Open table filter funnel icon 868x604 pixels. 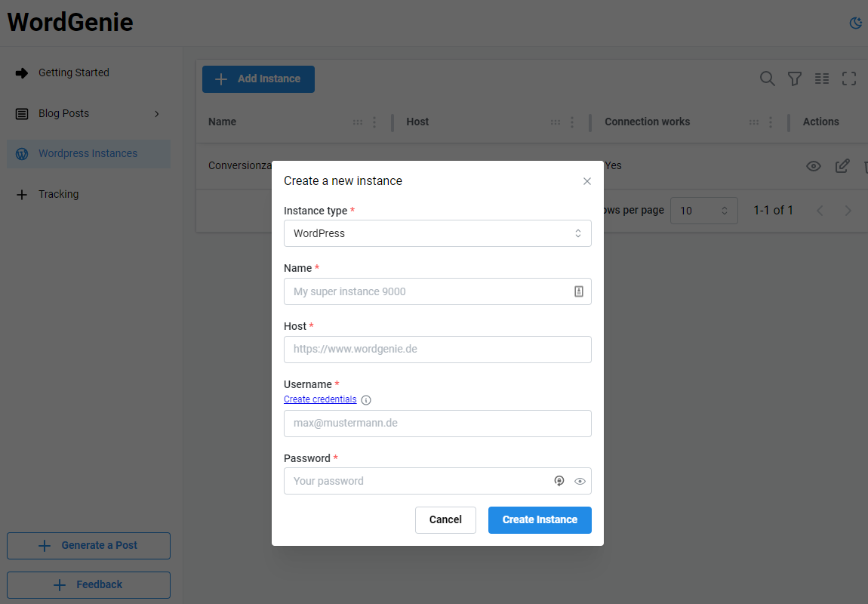click(794, 79)
